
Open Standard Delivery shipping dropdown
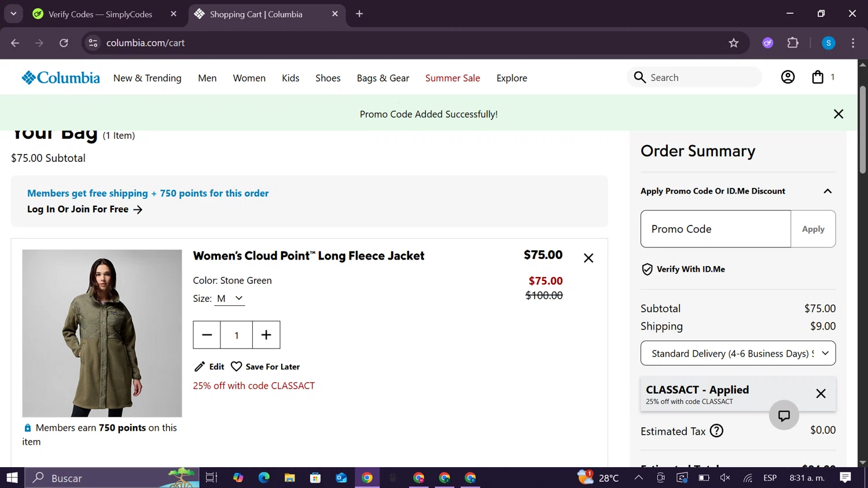coord(738,353)
